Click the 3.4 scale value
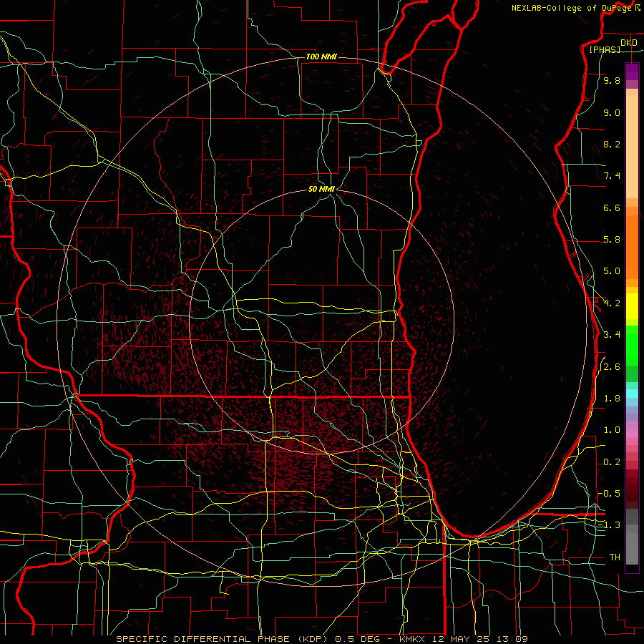This screenshot has height=644, width=644. [612, 335]
